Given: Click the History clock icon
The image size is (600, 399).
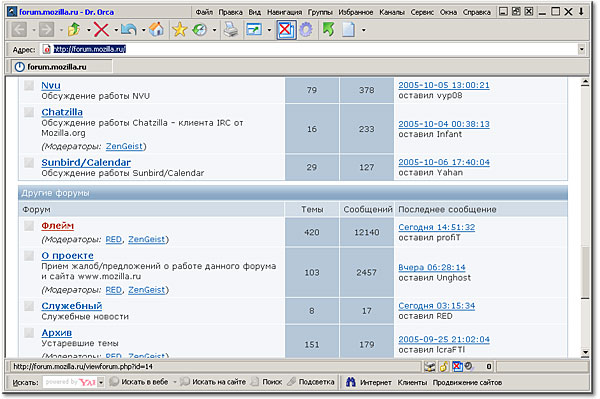Looking at the screenshot, I should (200, 29).
